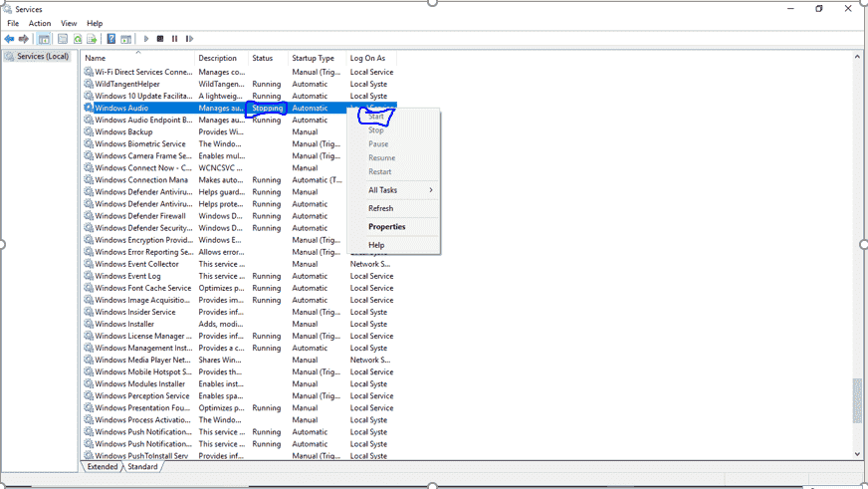Click the gear icon beside Windows Font Cache Service

[x=89, y=288]
